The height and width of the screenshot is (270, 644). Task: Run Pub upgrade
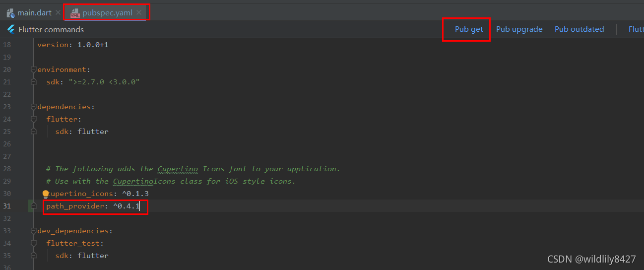(x=519, y=29)
